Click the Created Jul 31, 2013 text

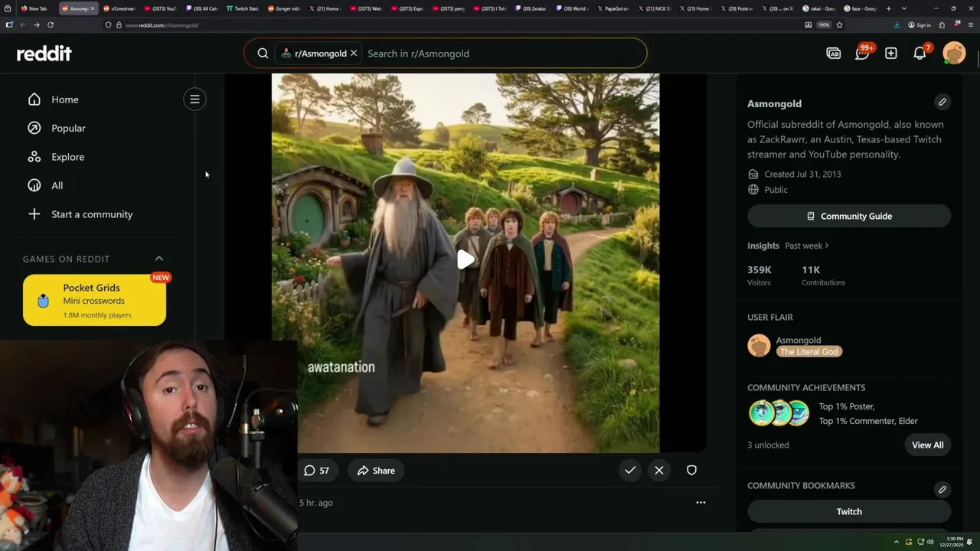pyautogui.click(x=802, y=174)
